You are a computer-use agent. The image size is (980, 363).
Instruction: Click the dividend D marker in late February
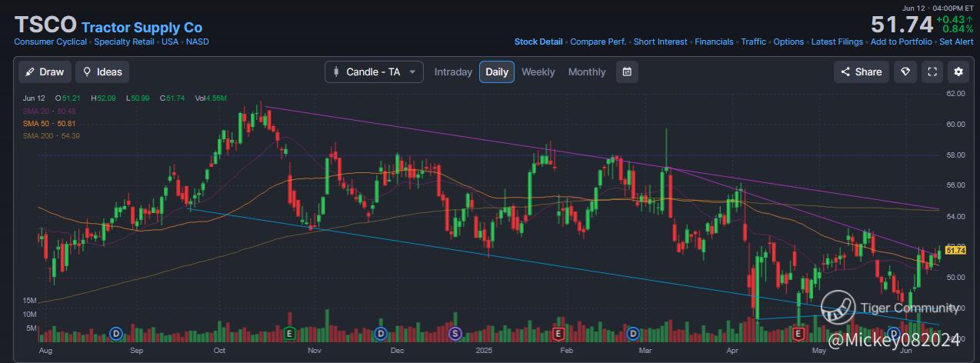[x=633, y=334]
